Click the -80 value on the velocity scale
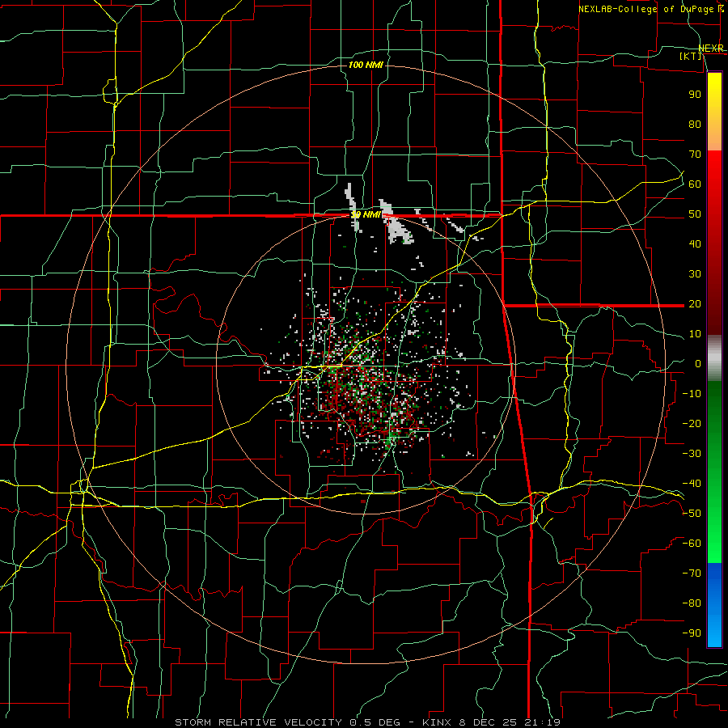This screenshot has height=728, width=728. click(x=692, y=603)
